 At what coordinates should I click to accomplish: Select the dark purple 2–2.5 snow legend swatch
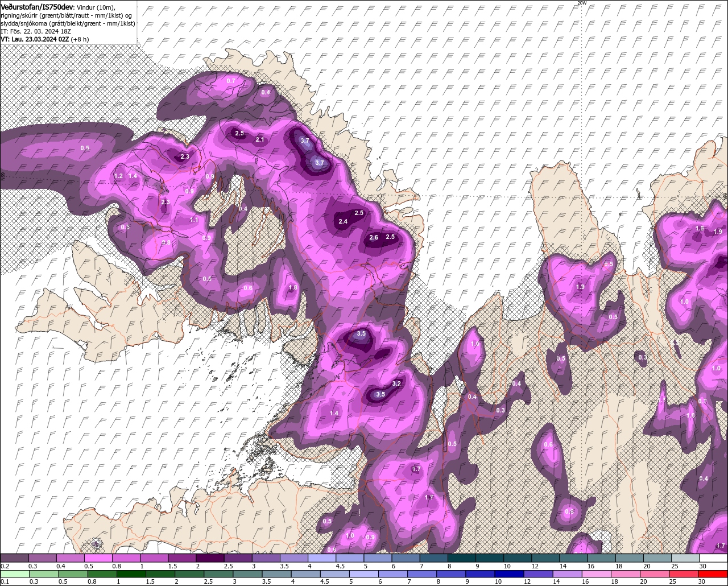click(x=210, y=558)
